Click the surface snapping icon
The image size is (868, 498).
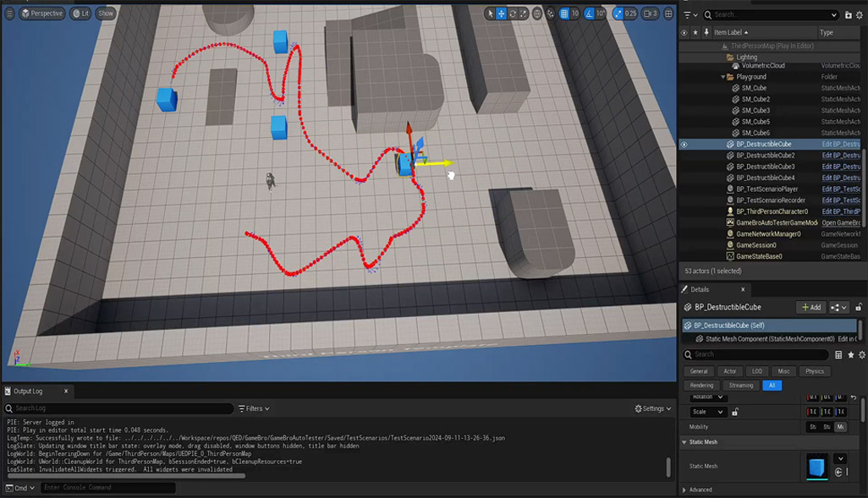click(x=550, y=14)
